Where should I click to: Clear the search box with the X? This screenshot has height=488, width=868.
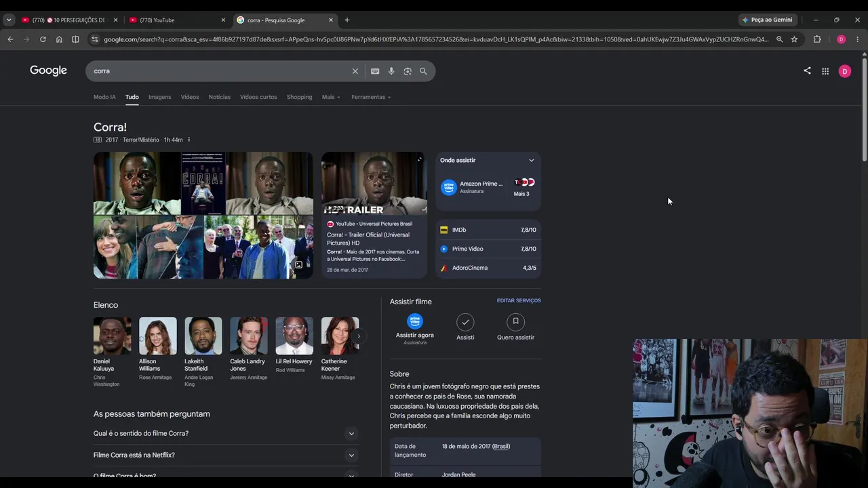pyautogui.click(x=355, y=71)
